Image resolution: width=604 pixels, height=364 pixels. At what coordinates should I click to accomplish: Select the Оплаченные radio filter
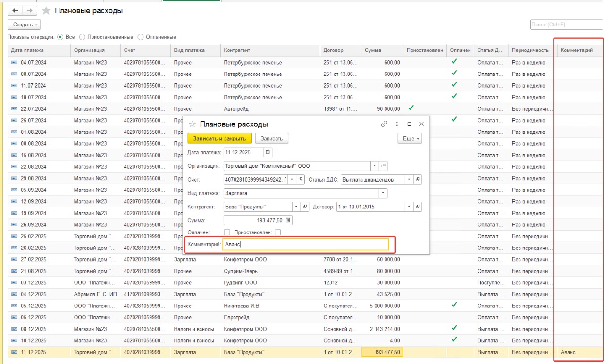141,37
